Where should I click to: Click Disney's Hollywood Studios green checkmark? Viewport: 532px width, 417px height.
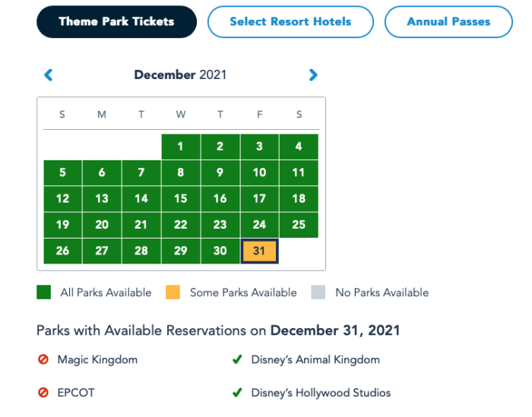pyautogui.click(x=237, y=392)
